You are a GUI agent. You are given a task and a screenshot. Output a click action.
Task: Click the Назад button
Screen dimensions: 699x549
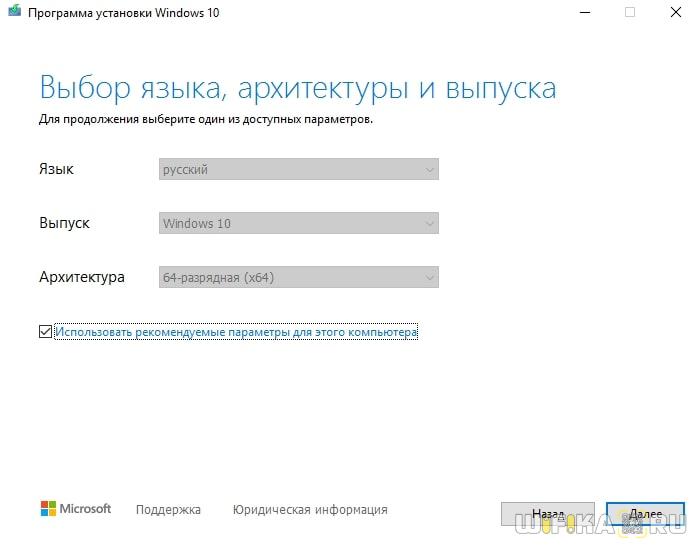(547, 514)
